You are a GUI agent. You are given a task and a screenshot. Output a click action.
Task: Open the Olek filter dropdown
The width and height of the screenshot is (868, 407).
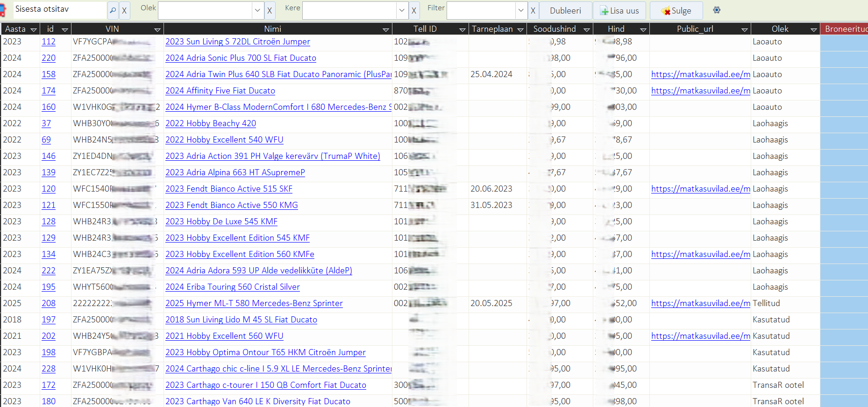click(257, 10)
